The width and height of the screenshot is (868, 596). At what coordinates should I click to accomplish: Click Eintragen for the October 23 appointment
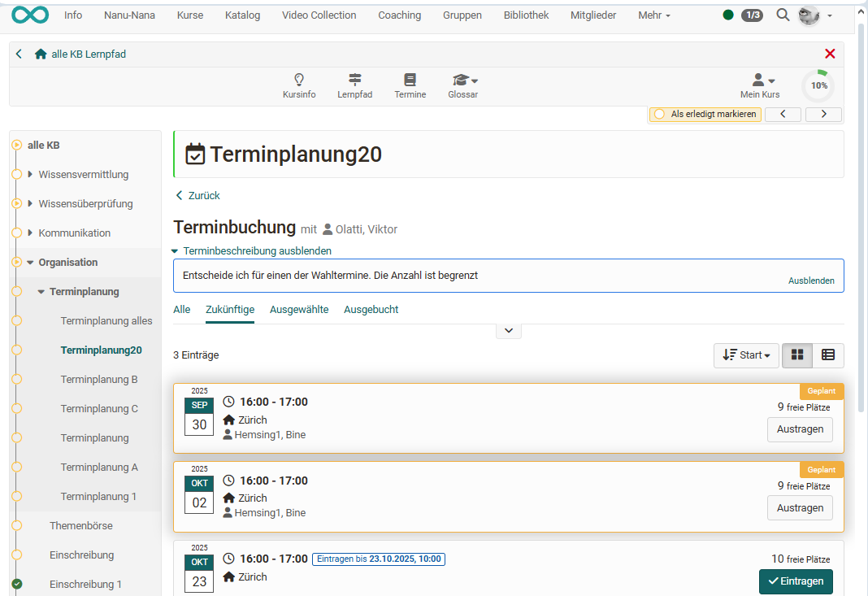[795, 581]
